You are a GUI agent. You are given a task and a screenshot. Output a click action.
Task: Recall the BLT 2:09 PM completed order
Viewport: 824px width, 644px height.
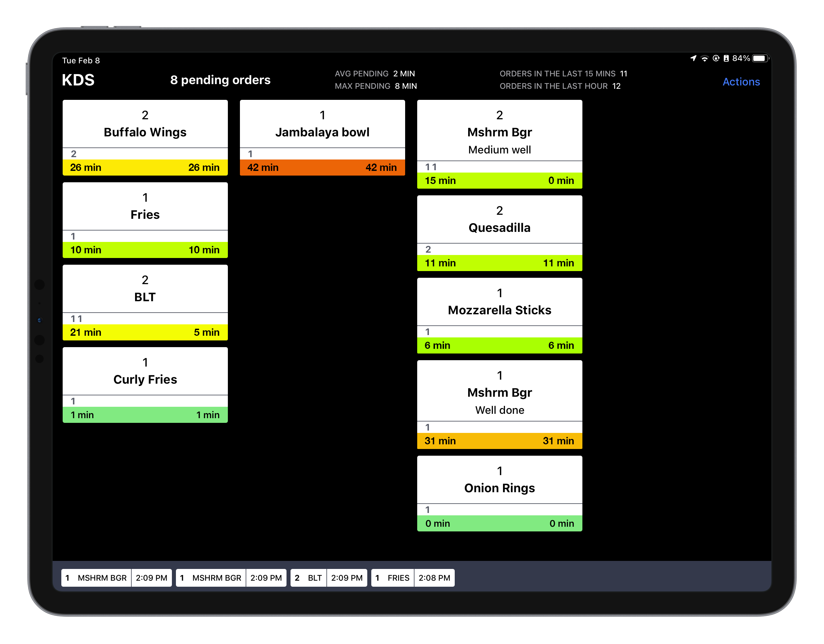[328, 578]
